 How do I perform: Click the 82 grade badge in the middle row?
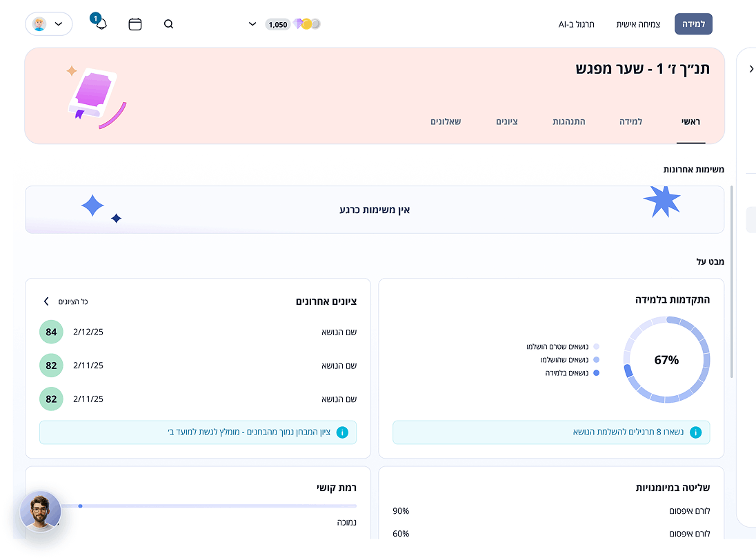click(51, 366)
